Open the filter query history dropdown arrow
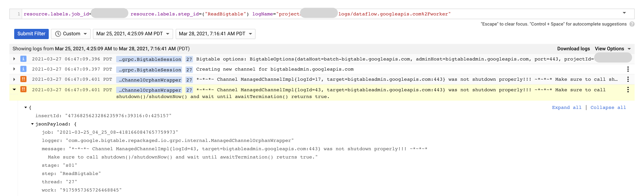 624,13
